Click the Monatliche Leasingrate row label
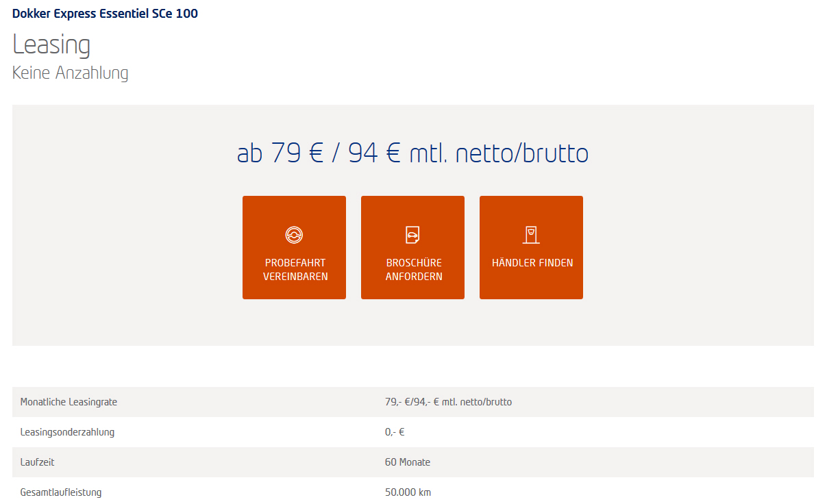 click(69, 402)
